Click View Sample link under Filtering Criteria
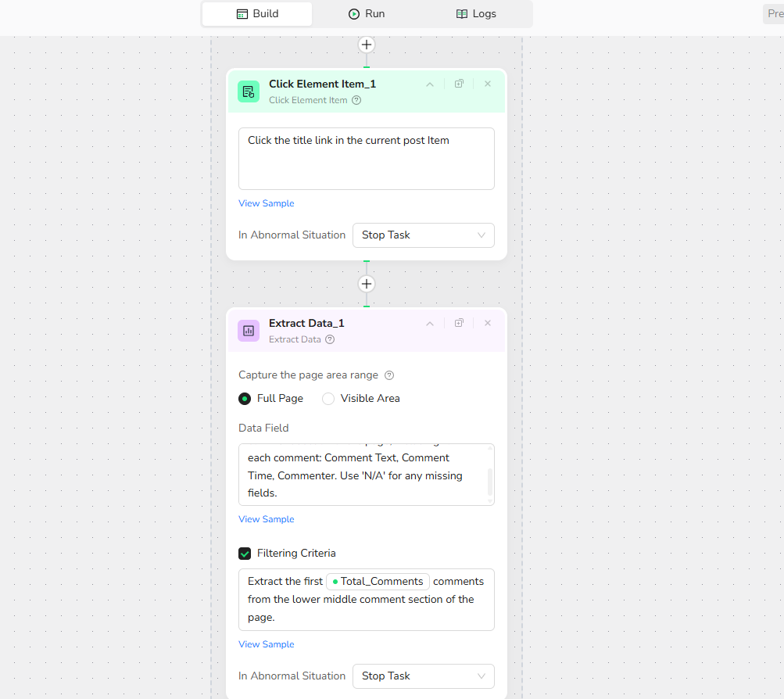Image resolution: width=784 pixels, height=699 pixels. pyautogui.click(x=267, y=644)
